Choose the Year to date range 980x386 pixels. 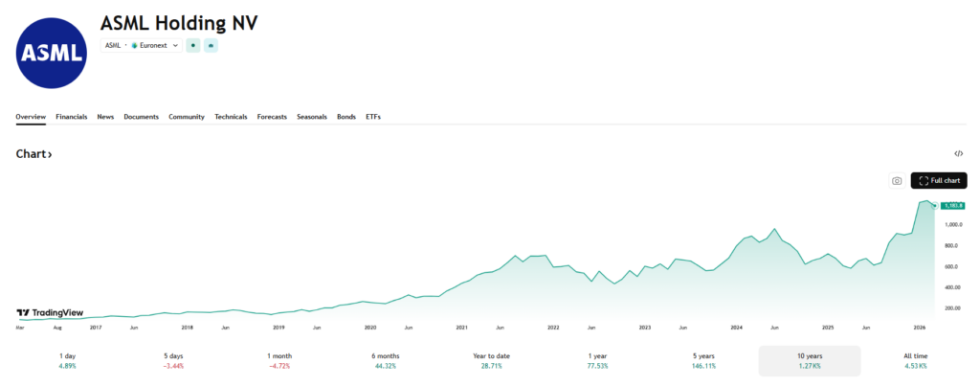tap(491, 361)
